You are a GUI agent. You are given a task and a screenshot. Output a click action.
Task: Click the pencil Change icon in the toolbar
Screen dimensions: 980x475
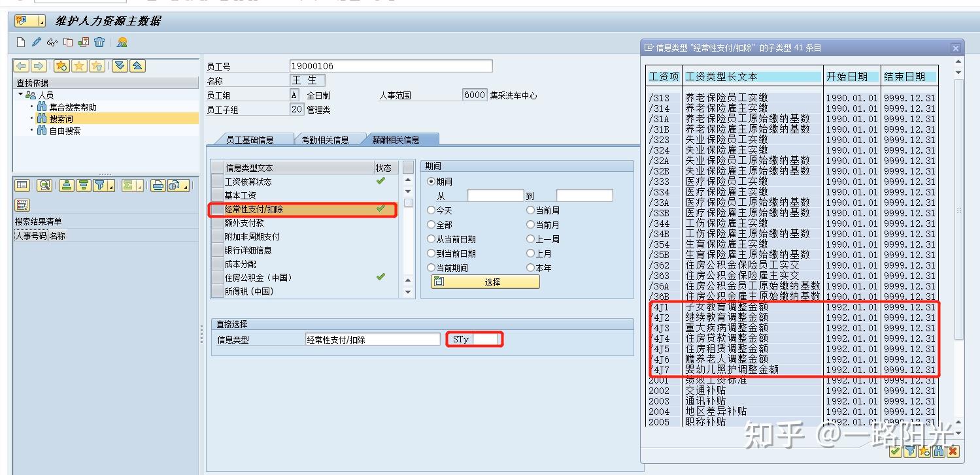click(36, 41)
